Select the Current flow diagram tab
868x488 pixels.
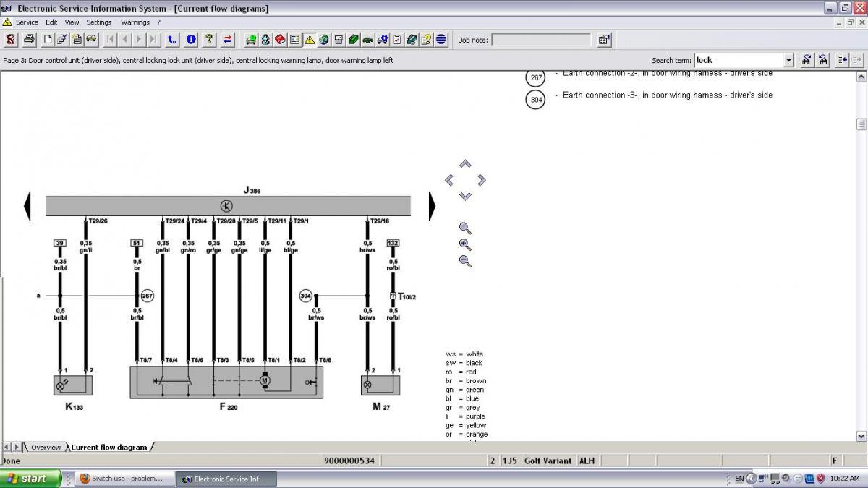(x=109, y=448)
